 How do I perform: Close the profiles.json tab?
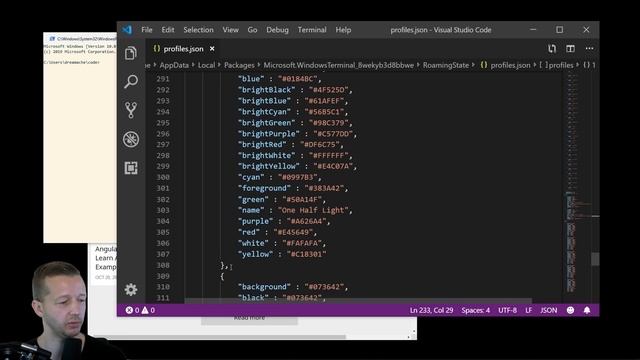point(212,49)
